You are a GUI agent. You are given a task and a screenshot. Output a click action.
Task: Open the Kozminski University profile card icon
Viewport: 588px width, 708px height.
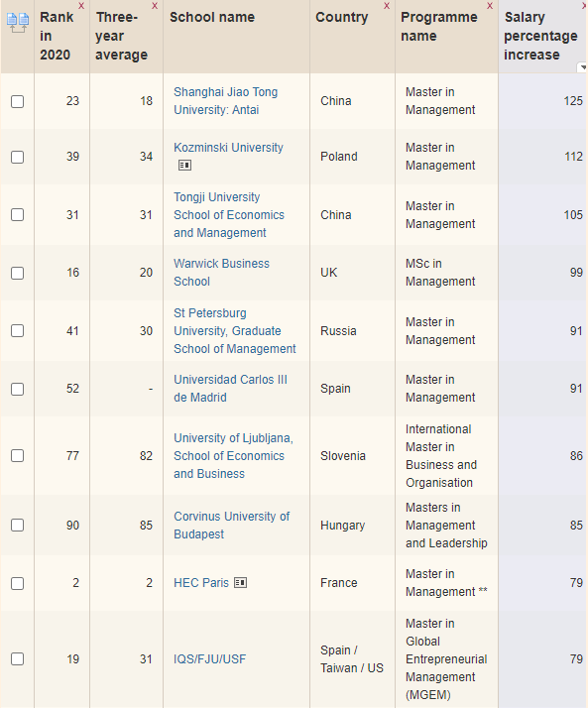pyautogui.click(x=184, y=166)
